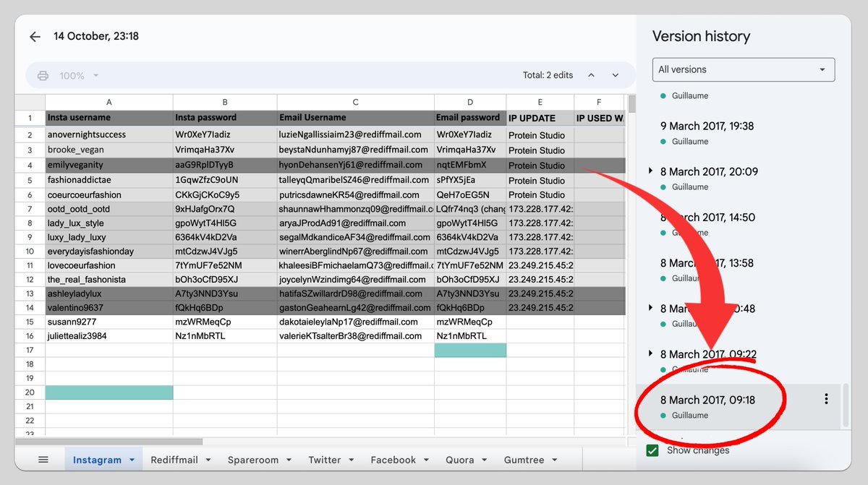Screen dimensions: 868x485
Task: Select column A header
Action: [x=109, y=102]
